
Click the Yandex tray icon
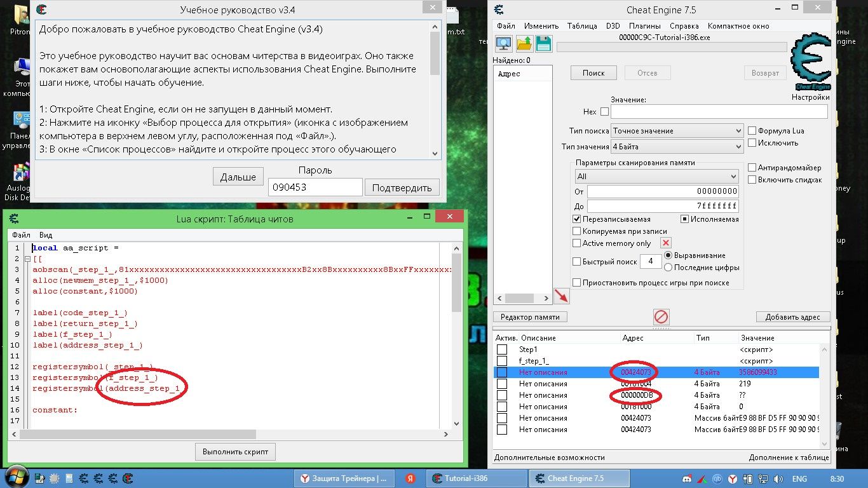point(732,478)
